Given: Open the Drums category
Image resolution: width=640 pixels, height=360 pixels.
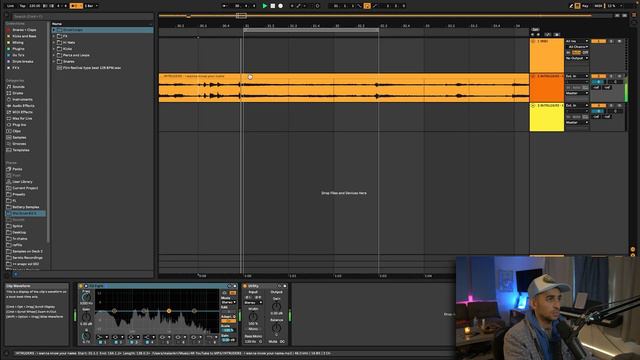Looking at the screenshot, I should (x=18, y=93).
